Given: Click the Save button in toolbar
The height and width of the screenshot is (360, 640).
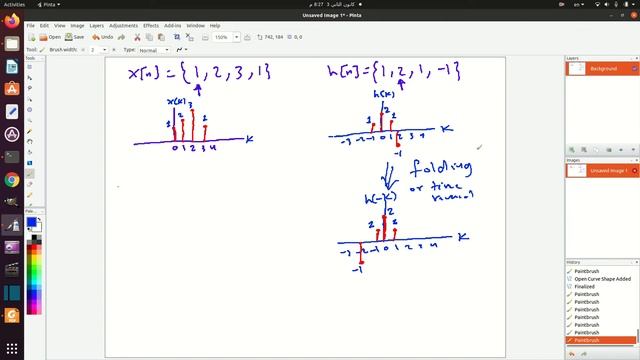Looking at the screenshot, I should pos(74,37).
